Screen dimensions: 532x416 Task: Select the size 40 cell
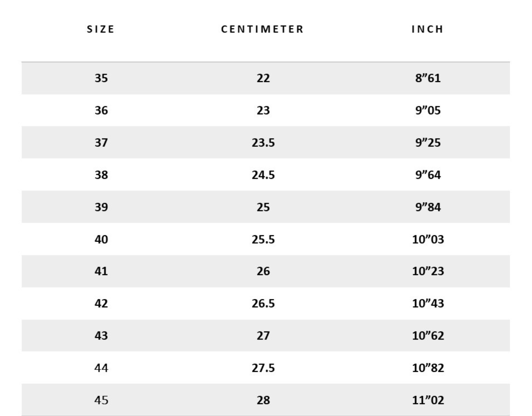[x=101, y=239]
